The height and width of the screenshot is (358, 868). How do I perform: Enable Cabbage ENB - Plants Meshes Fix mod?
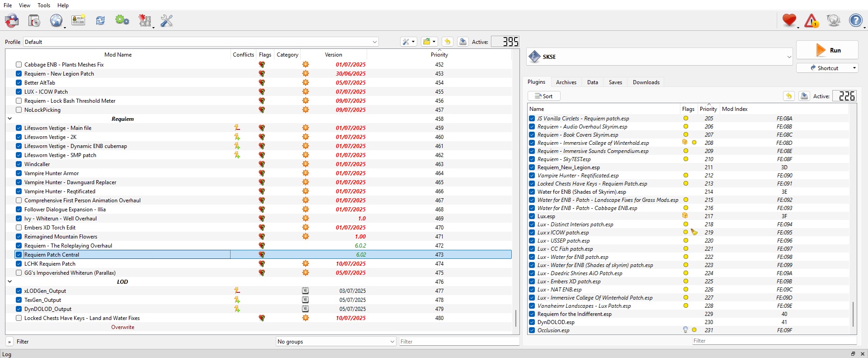[x=19, y=64]
